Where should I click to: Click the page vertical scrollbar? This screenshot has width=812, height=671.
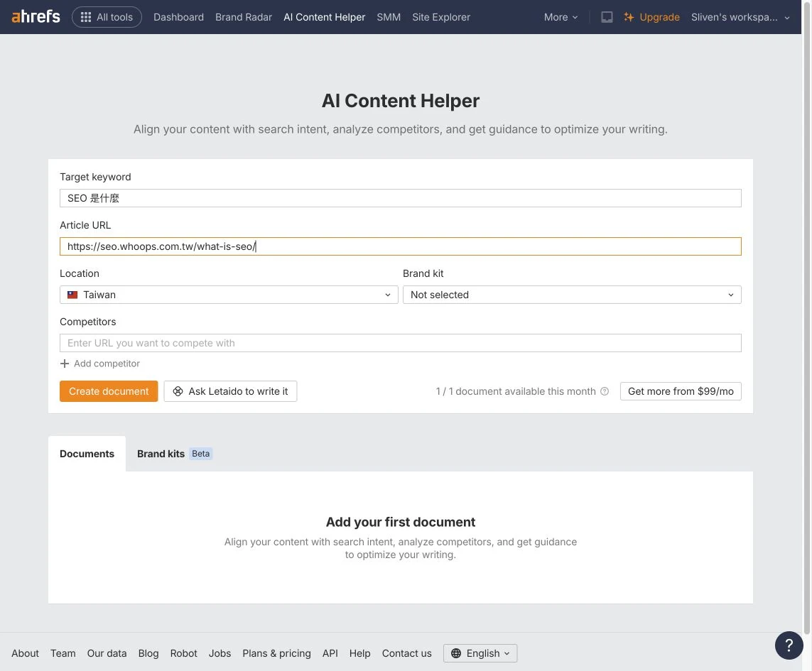pyautogui.click(x=807, y=317)
